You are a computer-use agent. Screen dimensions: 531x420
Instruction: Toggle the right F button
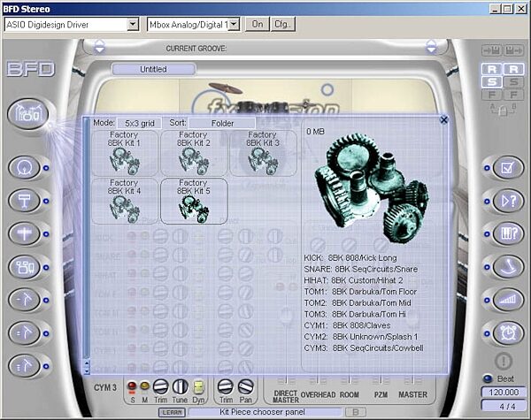pos(513,94)
